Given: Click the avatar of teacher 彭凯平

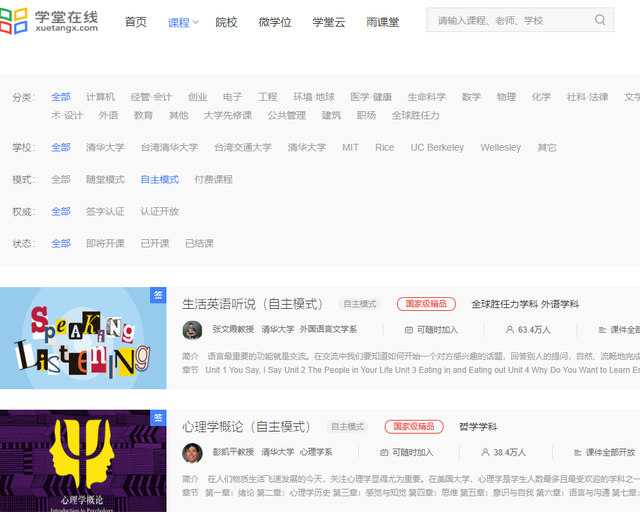Looking at the screenshot, I should [192, 453].
